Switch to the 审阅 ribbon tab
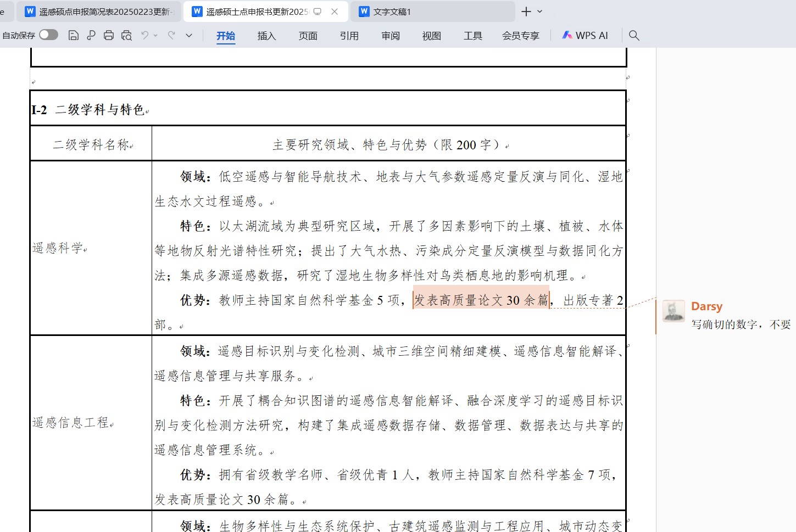Image resolution: width=796 pixels, height=532 pixels. click(390, 36)
